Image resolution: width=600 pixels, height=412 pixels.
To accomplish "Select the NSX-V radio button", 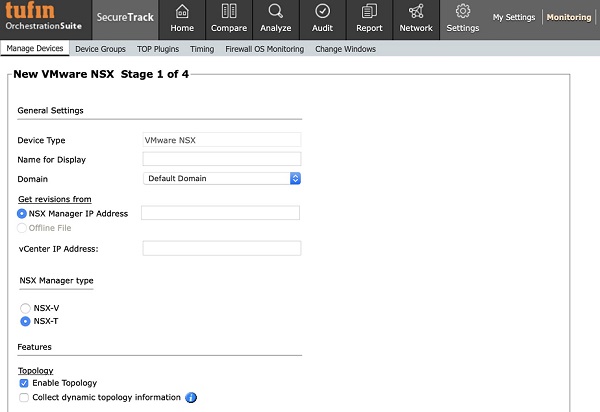I will point(25,308).
